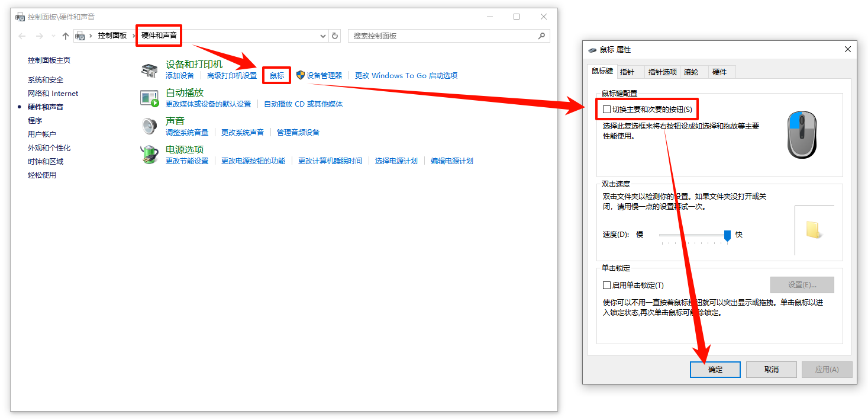Open the 添加设备 link
Viewport: 868px width, 420px height.
(x=180, y=76)
